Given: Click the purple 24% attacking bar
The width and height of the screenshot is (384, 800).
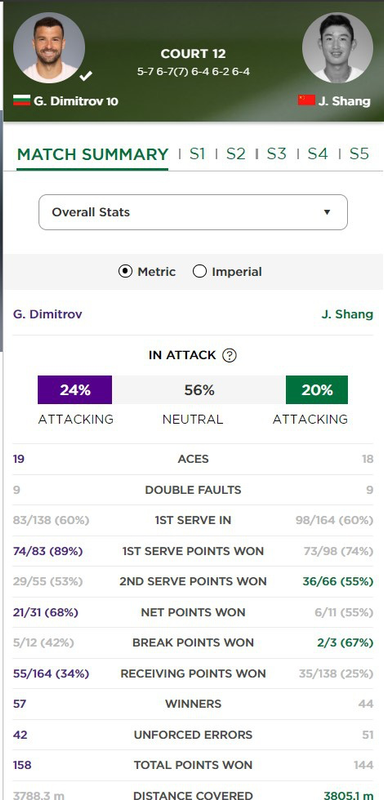Looking at the screenshot, I should (x=75, y=390).
